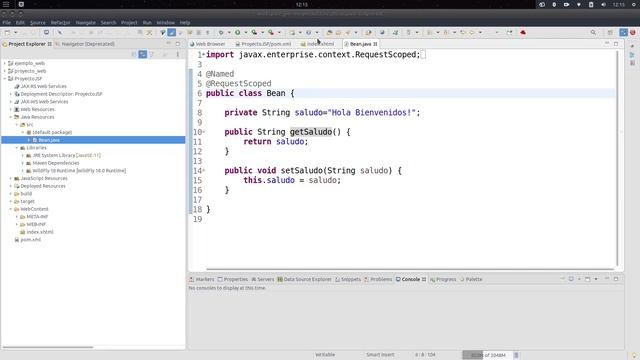Click the garbage collector trash icon in status bar

click(516, 355)
